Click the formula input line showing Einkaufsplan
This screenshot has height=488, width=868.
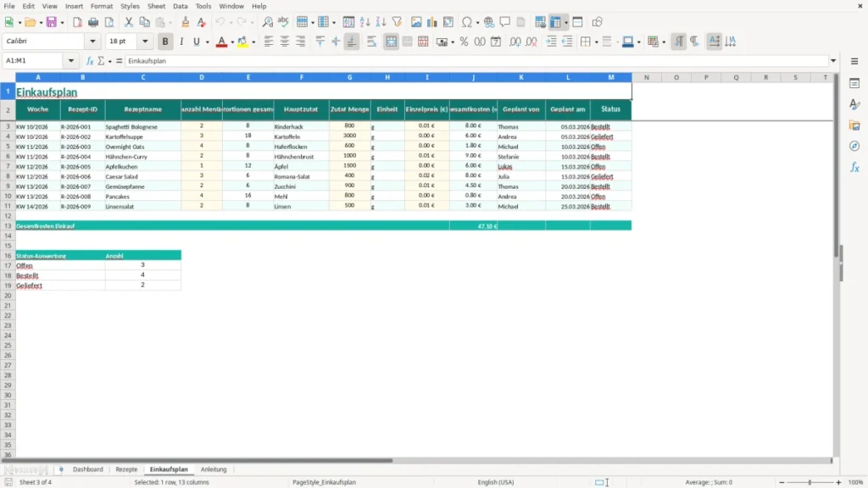coord(476,61)
